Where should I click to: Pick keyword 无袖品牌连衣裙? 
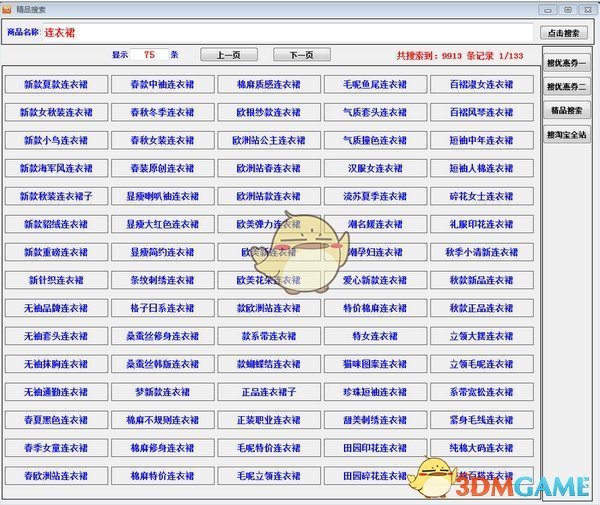(56, 308)
